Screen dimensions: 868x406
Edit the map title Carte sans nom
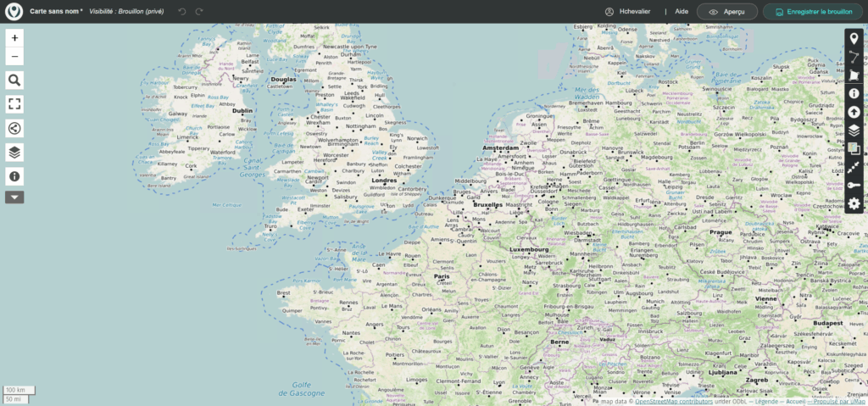56,11
